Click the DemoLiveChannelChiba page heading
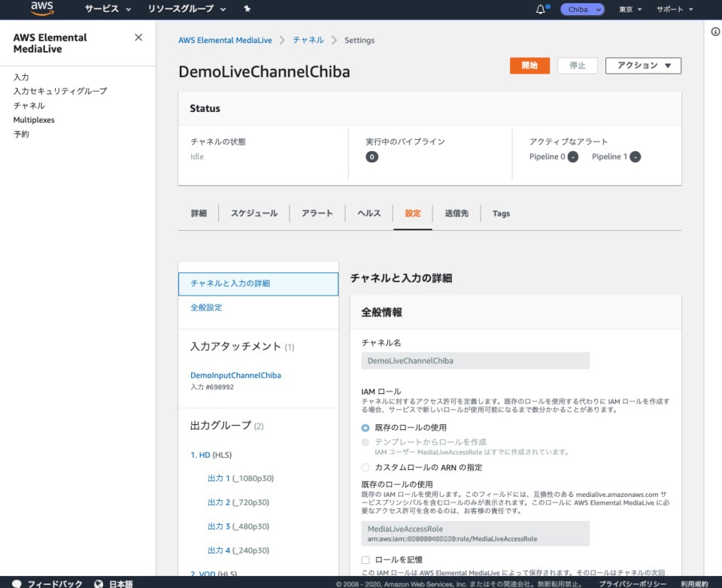The image size is (722, 588). 264,72
